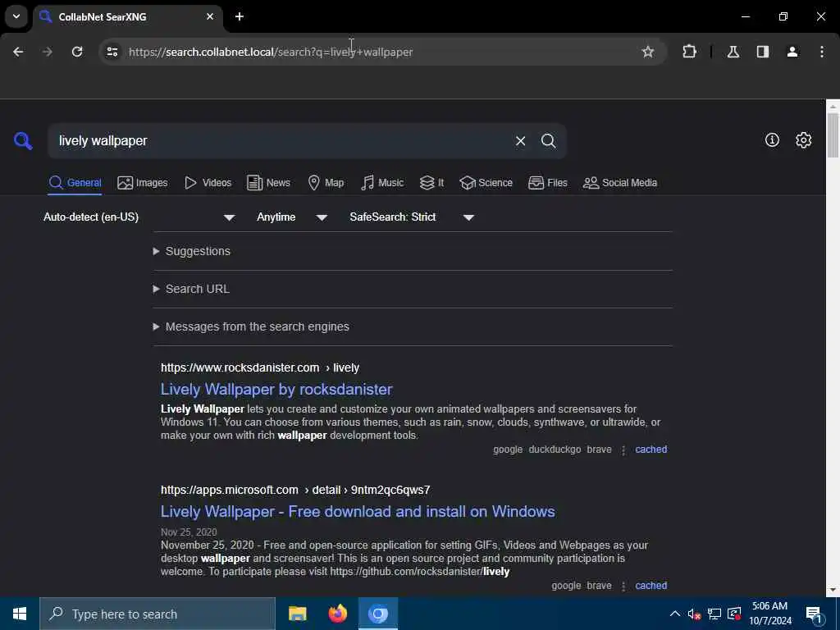Open Firefox from the taskbar
Screen dimensions: 840x630
click(337, 614)
